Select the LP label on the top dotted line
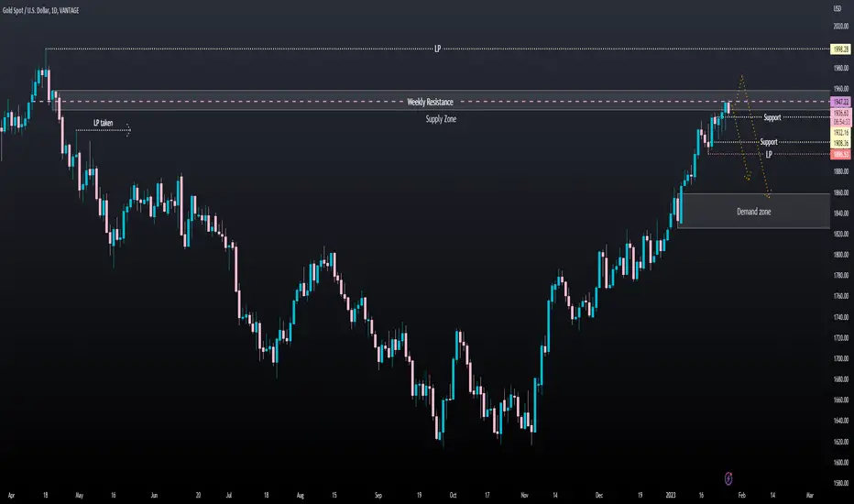The image size is (854, 504). [x=437, y=49]
